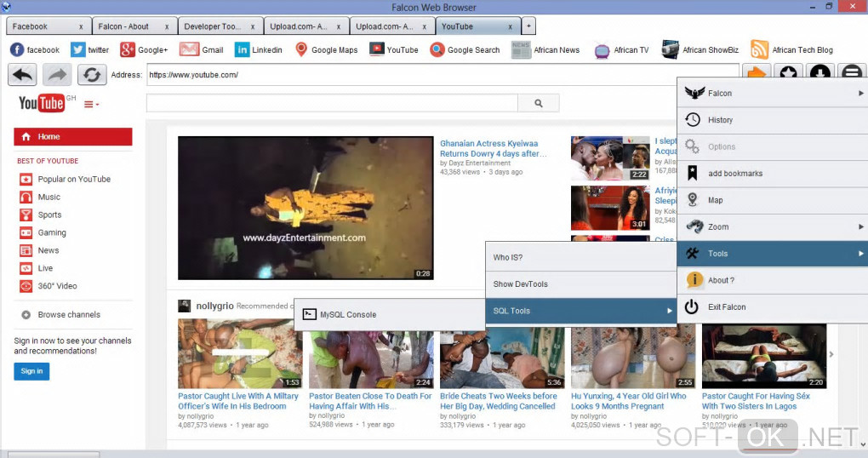Viewport: 868px width, 458px height.
Task: Click the blue Sign in button
Action: click(x=31, y=371)
